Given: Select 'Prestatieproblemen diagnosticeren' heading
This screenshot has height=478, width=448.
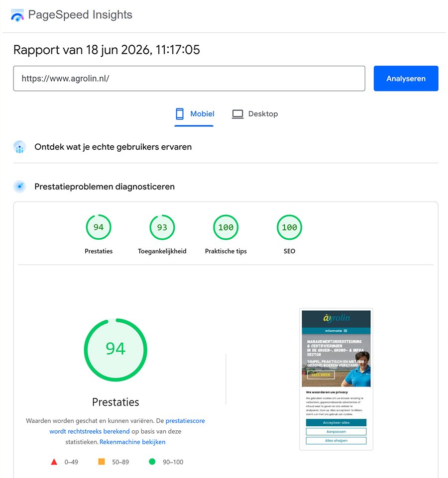Looking at the screenshot, I should (105, 187).
